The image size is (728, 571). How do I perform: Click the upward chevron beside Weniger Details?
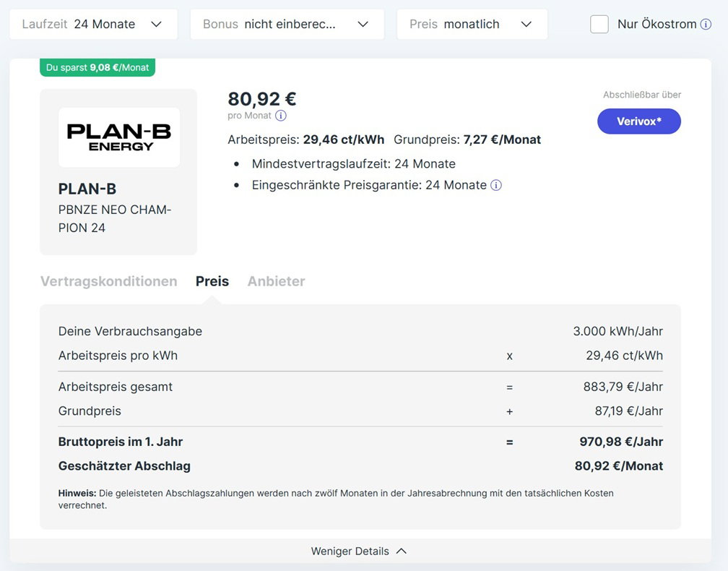pyautogui.click(x=402, y=551)
